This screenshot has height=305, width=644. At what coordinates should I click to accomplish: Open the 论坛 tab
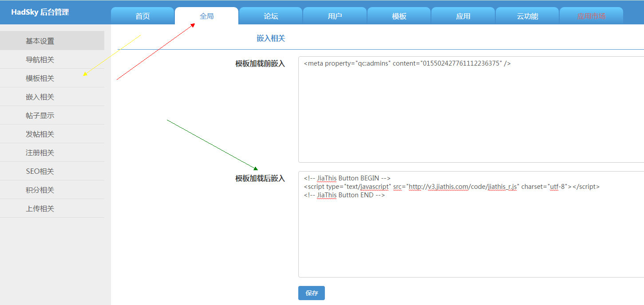click(271, 16)
